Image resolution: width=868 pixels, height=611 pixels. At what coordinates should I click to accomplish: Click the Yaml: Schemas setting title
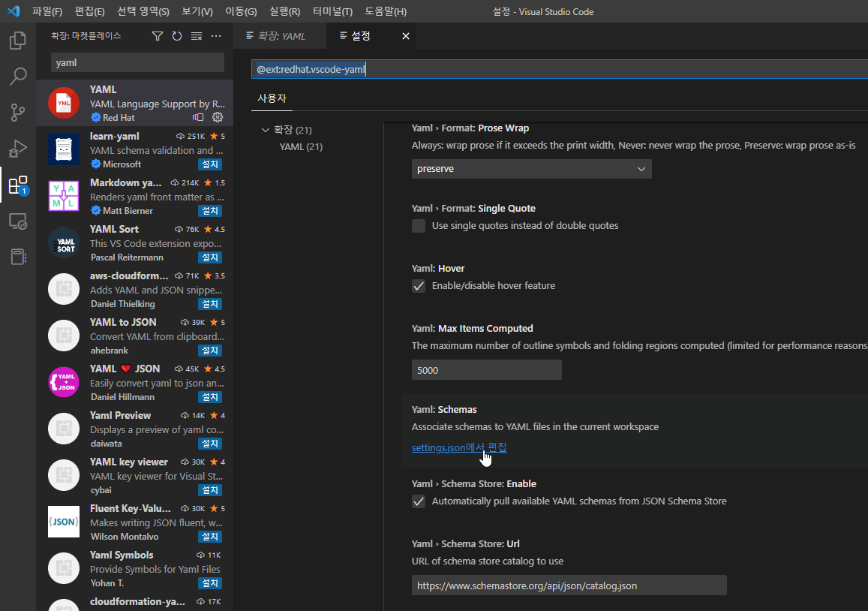click(x=444, y=410)
